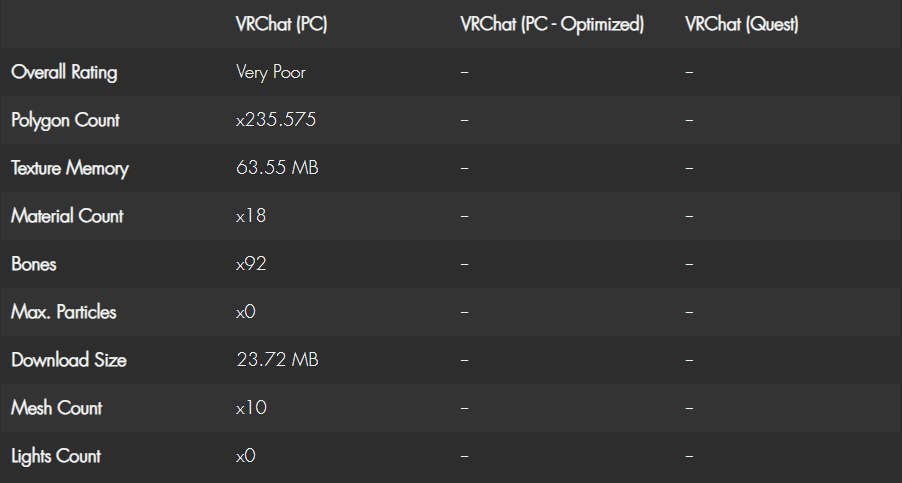902x483 pixels.
Task: Click the x18 material count value
Action: pyautogui.click(x=251, y=216)
